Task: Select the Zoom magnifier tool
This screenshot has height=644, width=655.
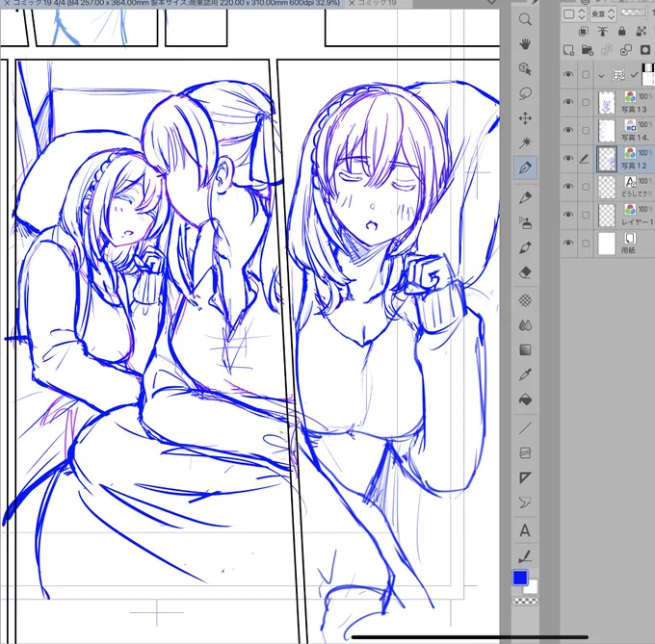Action: click(x=525, y=19)
